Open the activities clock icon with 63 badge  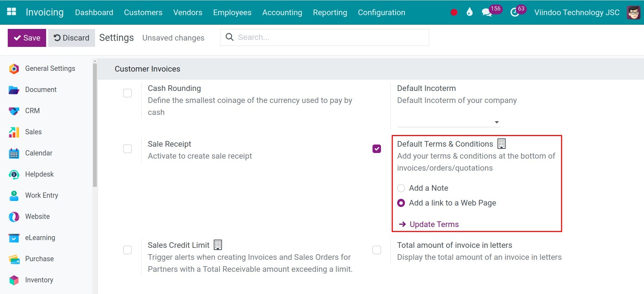pyautogui.click(x=515, y=12)
